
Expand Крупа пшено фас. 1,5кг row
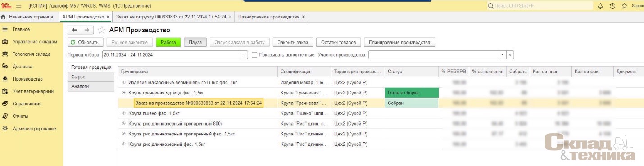[x=124, y=113]
